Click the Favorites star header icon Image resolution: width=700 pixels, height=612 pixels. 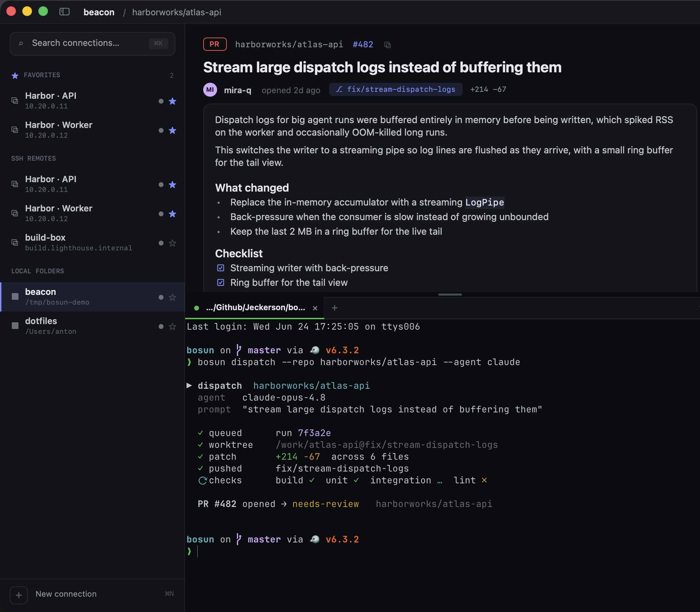tap(15, 75)
